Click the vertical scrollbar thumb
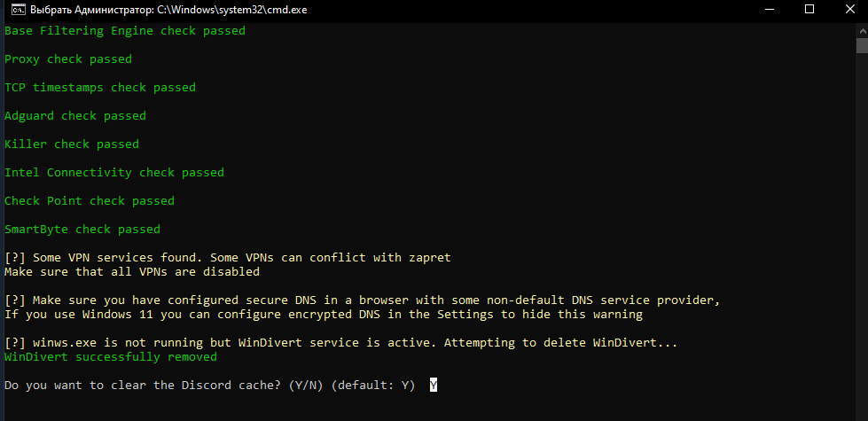868x421 pixels. [x=862, y=45]
